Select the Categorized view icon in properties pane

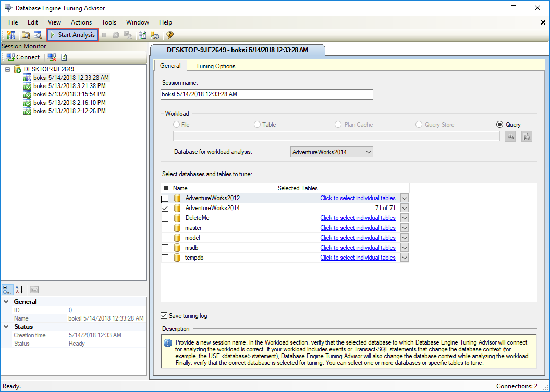pyautogui.click(x=7, y=290)
